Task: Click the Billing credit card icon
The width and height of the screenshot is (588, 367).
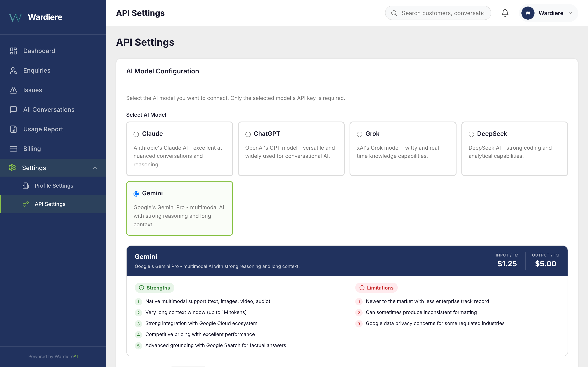Action: [13, 149]
